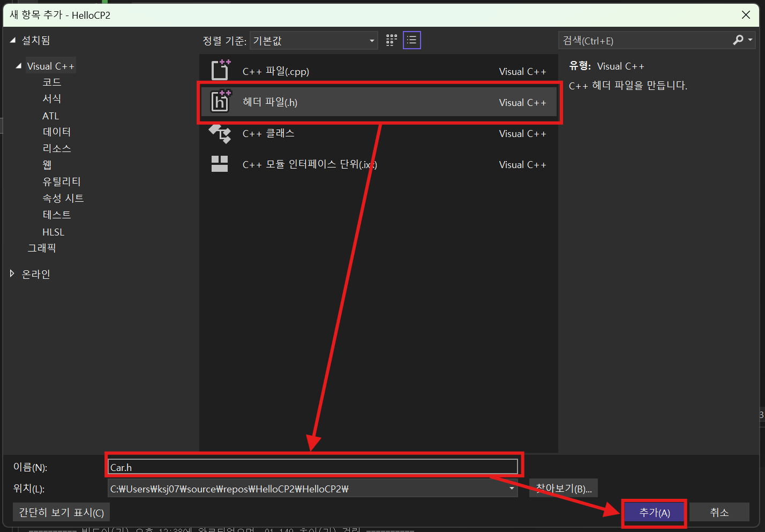Viewport: 765px width, 532px height.
Task: Expand the 온라인 tree node
Action: (x=12, y=273)
